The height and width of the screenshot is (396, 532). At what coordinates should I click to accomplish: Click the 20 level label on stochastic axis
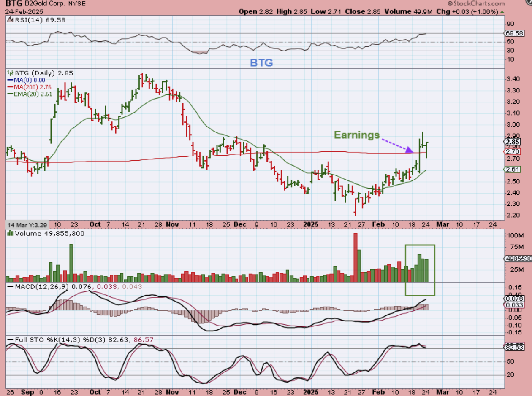coord(510,374)
